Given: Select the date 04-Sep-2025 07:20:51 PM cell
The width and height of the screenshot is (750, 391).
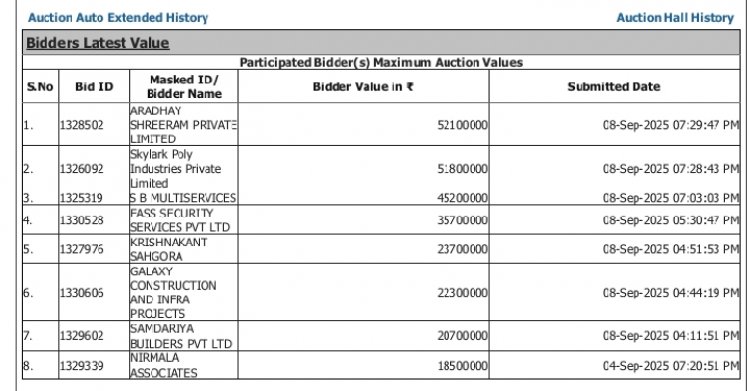Looking at the screenshot, I should coord(614,365).
